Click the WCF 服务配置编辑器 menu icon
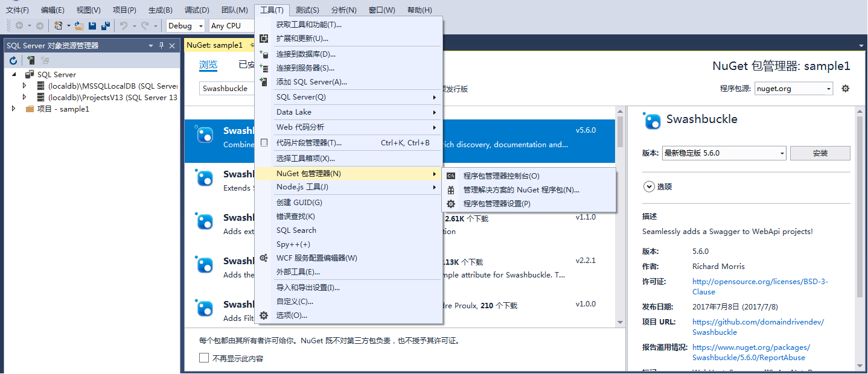The height and width of the screenshot is (374, 868). pos(264,258)
